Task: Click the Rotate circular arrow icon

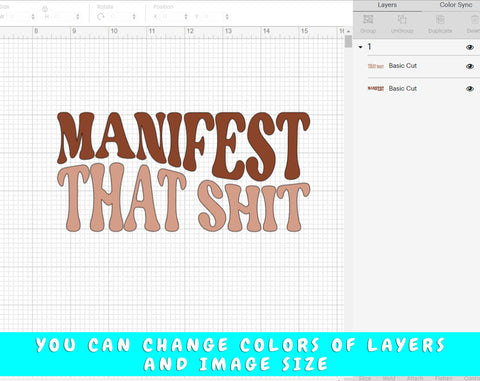Action: tap(101, 16)
